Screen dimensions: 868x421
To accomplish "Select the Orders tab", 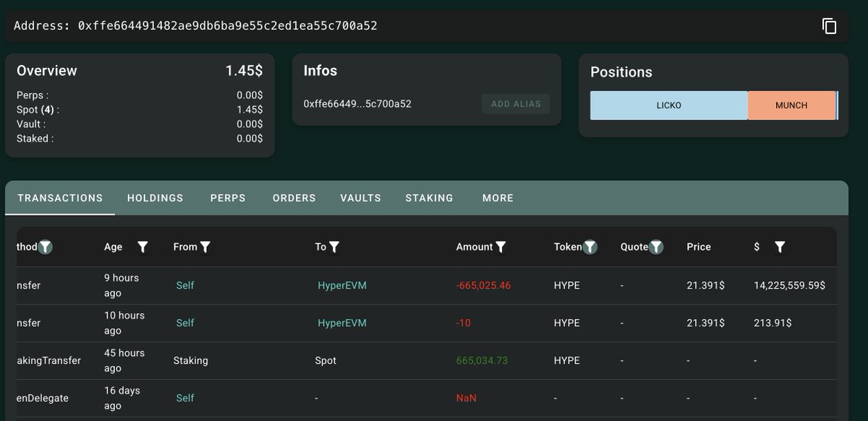I will (294, 198).
